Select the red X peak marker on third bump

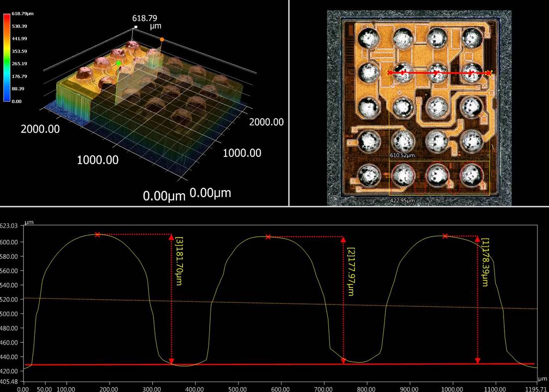pyautogui.click(x=445, y=236)
